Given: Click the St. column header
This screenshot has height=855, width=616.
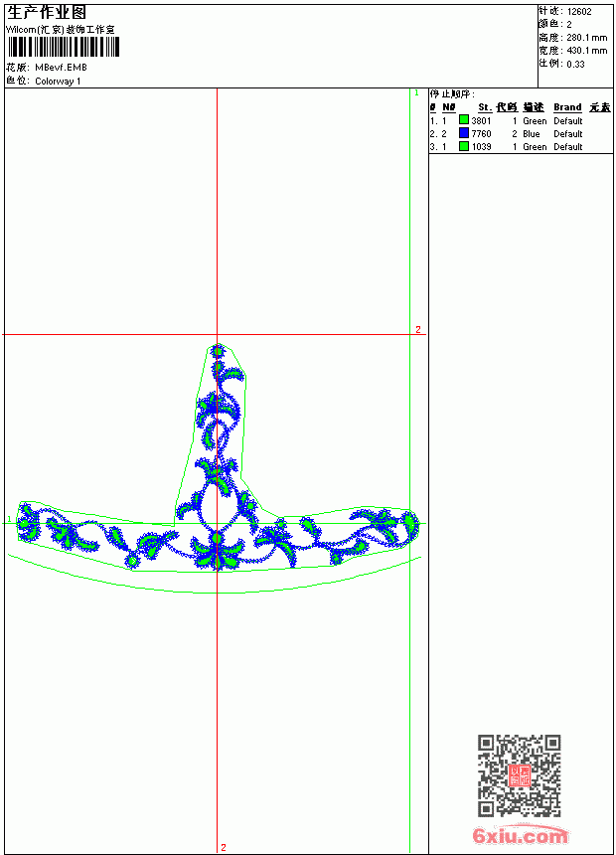Looking at the screenshot, I should 485,107.
